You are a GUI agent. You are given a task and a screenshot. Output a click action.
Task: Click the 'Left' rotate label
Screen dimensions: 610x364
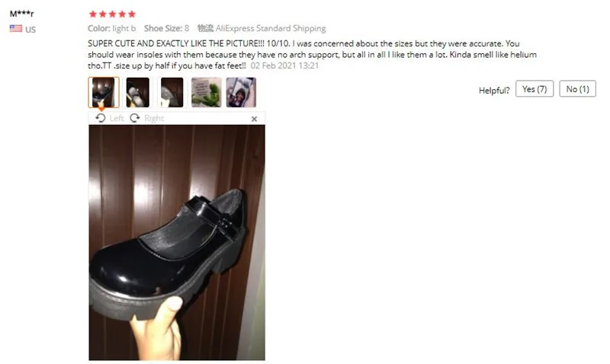tap(117, 118)
